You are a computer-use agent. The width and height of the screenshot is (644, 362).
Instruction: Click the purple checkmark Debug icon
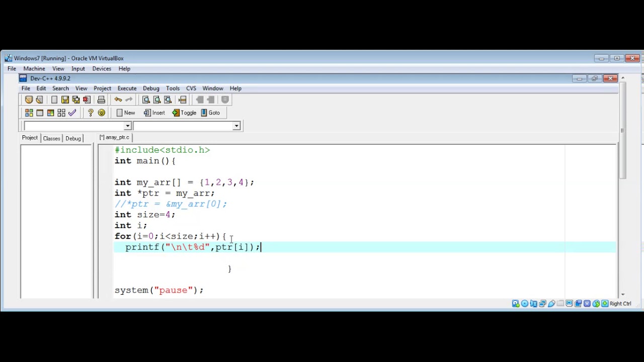click(x=72, y=113)
